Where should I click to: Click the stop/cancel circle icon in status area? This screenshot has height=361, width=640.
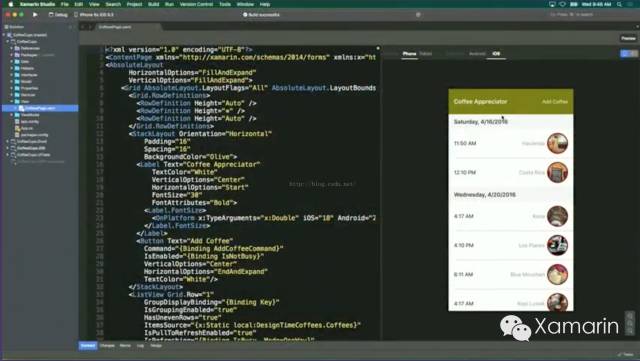point(418,15)
